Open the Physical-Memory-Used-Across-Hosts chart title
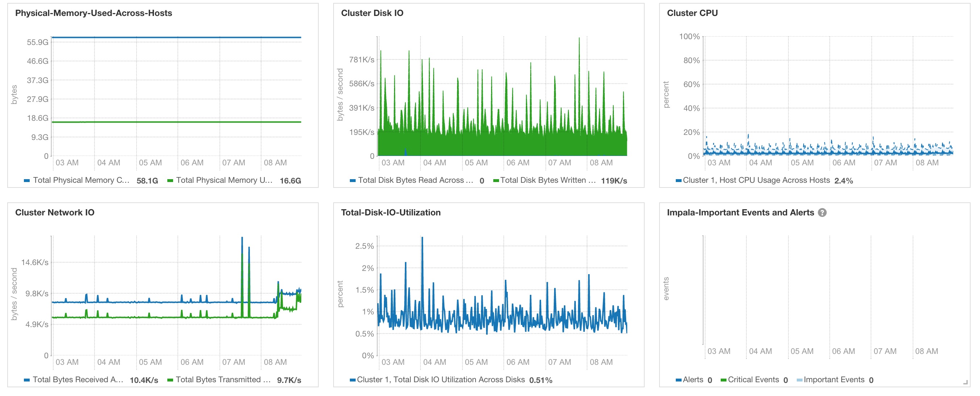Viewport: 980px width, 396px height. (x=93, y=13)
